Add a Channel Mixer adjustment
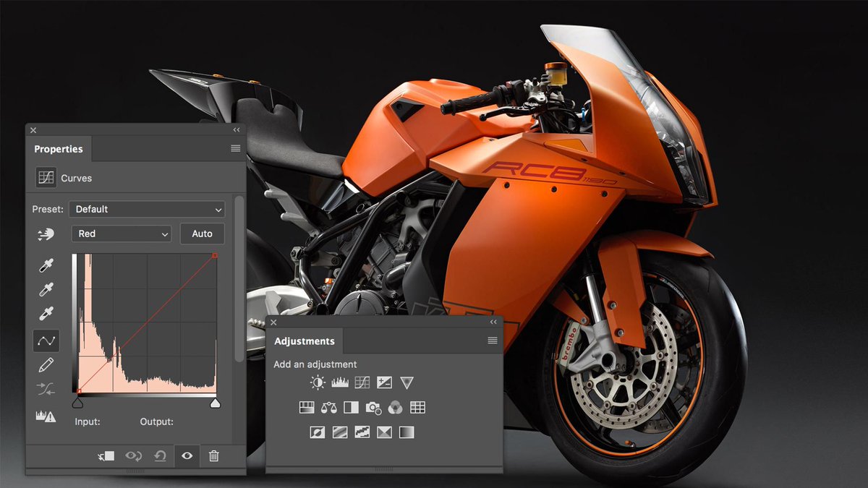 (395, 407)
